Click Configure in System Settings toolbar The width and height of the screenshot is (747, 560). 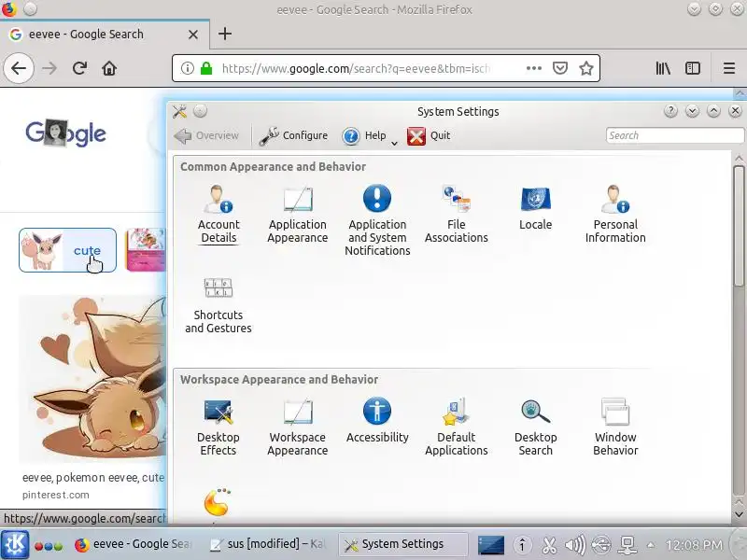point(293,135)
